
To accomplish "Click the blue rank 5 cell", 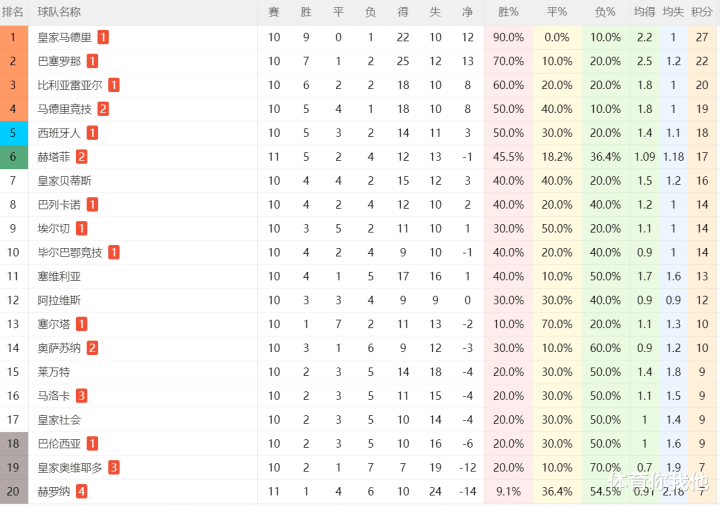I will [13, 133].
